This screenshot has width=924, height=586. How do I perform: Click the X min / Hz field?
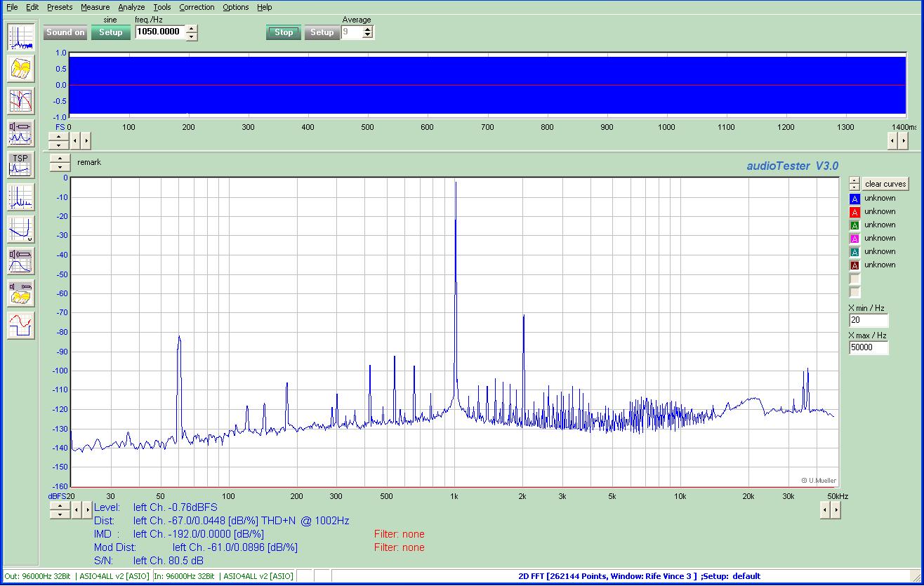pos(869,320)
